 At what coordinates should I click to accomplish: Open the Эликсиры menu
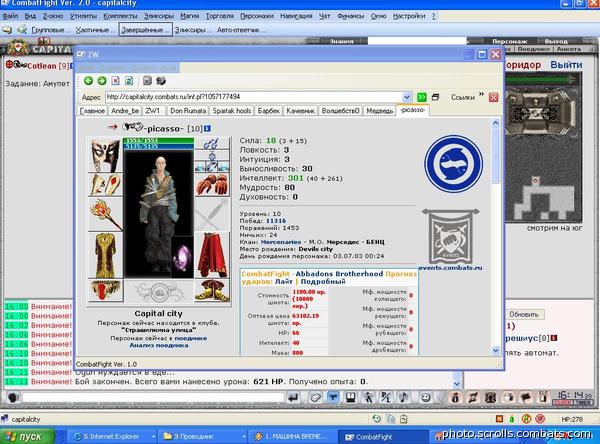pyautogui.click(x=159, y=16)
